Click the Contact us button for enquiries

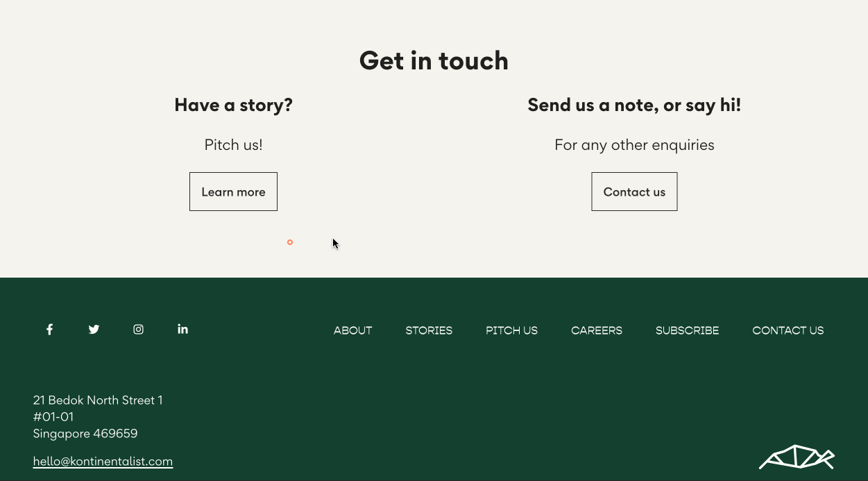(634, 192)
